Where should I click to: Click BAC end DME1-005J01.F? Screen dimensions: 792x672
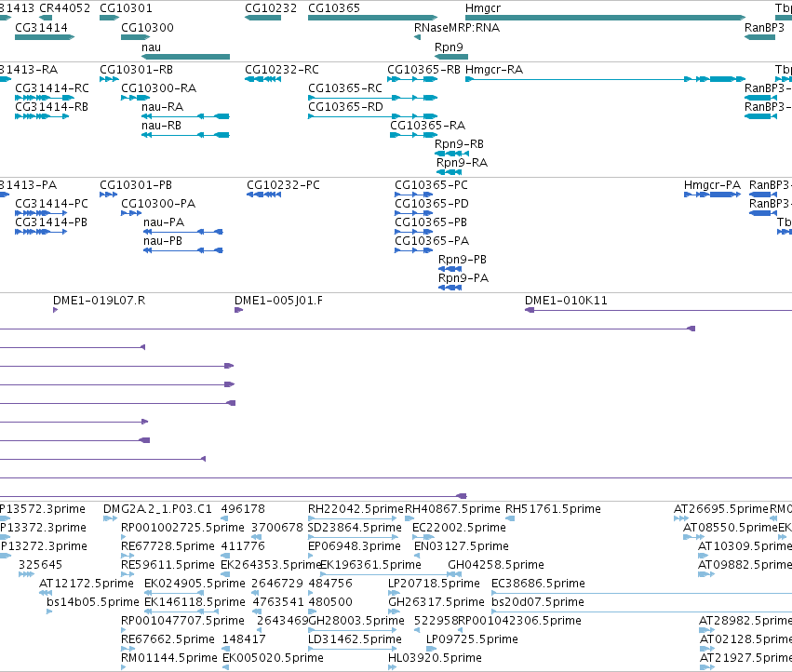[x=278, y=302]
